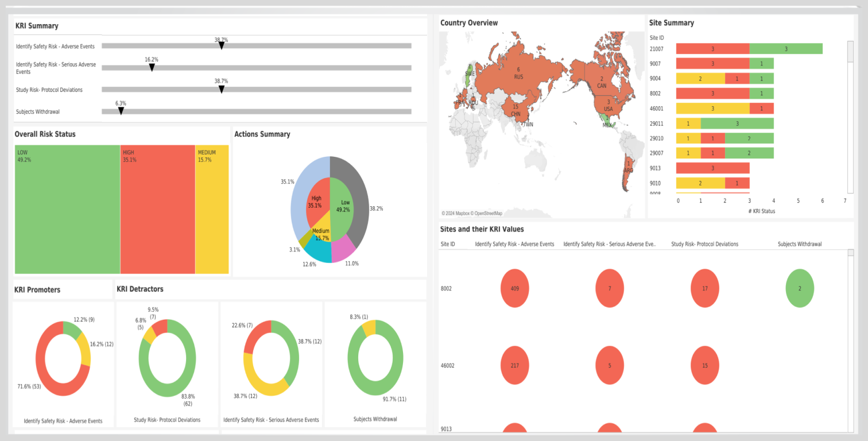Click the Adverse Events 38.7% marker in KRI Summary
The image size is (868, 441).
[222, 45]
